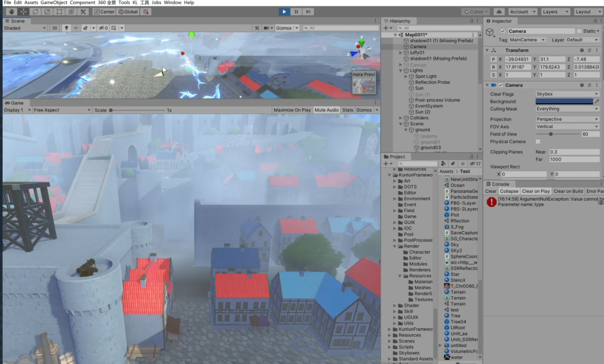The width and height of the screenshot is (604, 364).
Task: Open the Clear Flags Skybox dropdown
Action: pos(567,94)
